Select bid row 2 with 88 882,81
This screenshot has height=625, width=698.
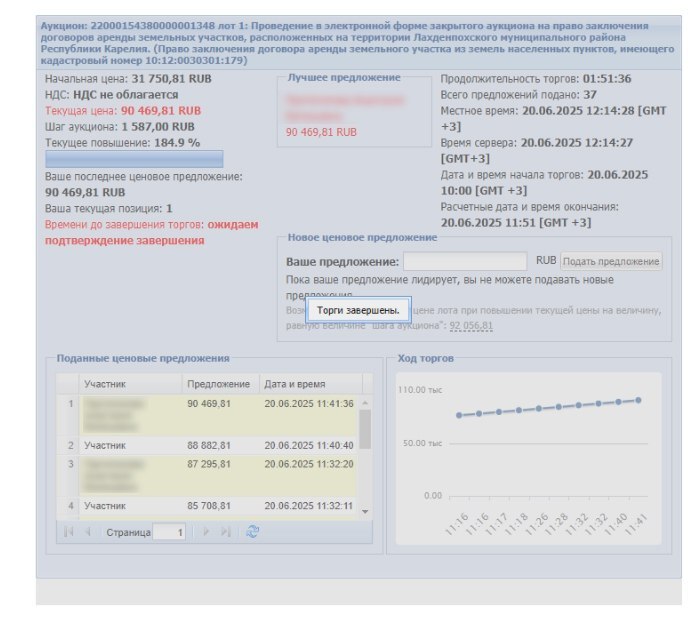pos(207,446)
